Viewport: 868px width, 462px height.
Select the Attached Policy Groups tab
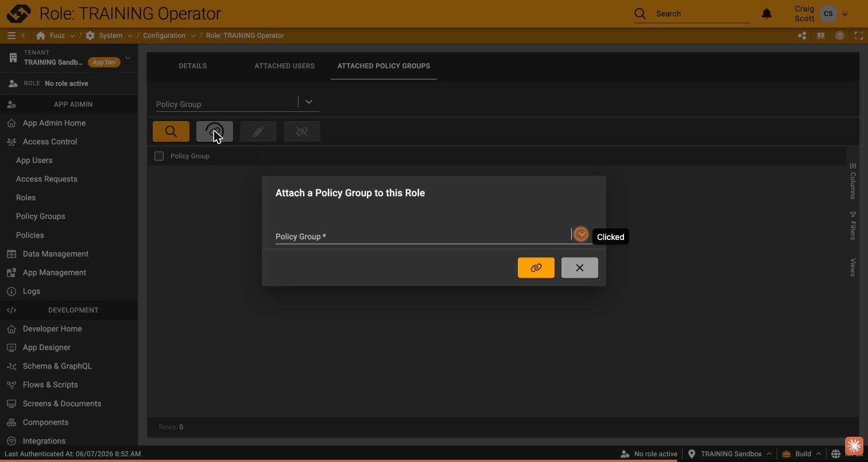click(383, 66)
